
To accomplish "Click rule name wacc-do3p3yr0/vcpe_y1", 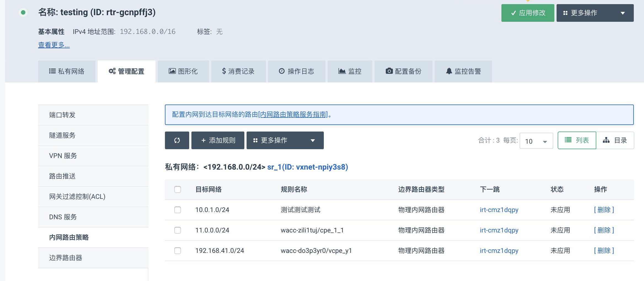I will click(x=316, y=251).
